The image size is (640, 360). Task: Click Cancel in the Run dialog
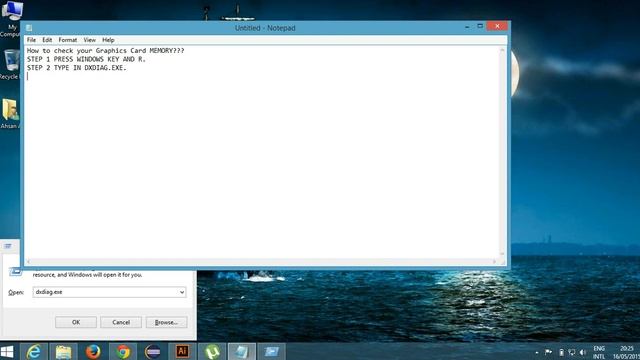[x=121, y=322]
